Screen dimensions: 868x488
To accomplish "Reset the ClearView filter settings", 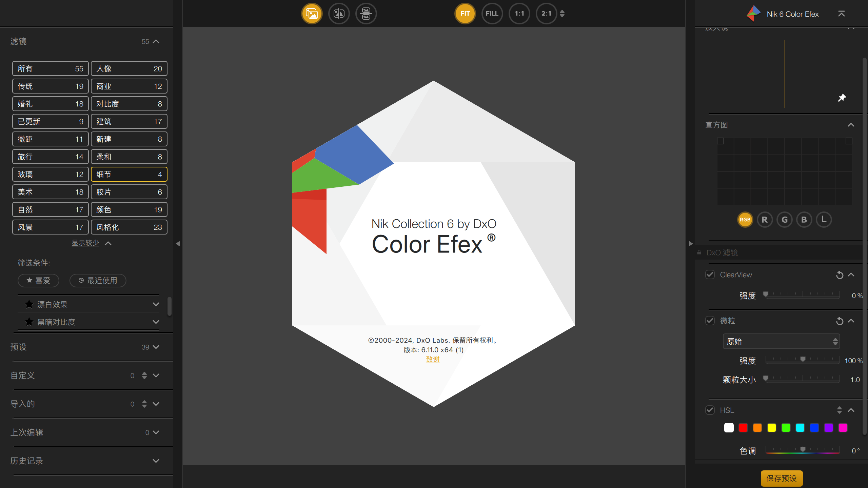I will (840, 275).
